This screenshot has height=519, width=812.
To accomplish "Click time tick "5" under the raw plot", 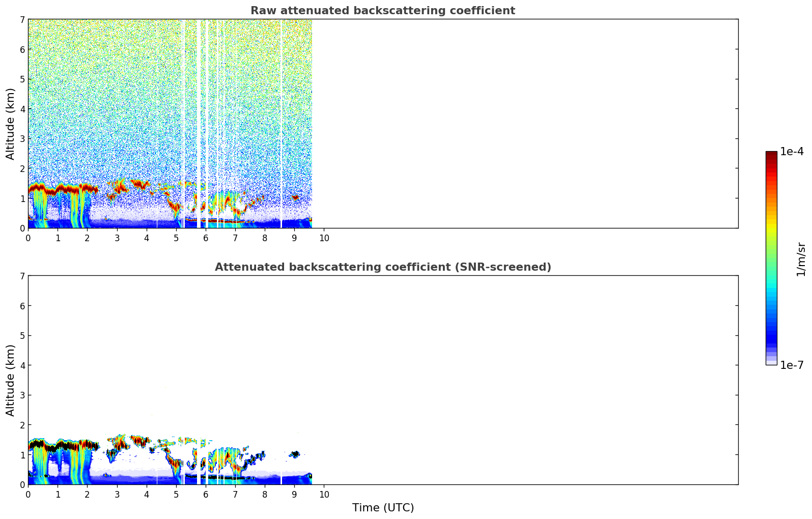I will 176,238.
